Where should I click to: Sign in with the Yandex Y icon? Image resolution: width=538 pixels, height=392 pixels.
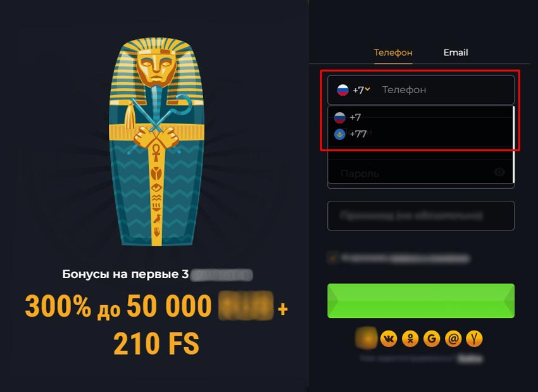[x=475, y=339]
